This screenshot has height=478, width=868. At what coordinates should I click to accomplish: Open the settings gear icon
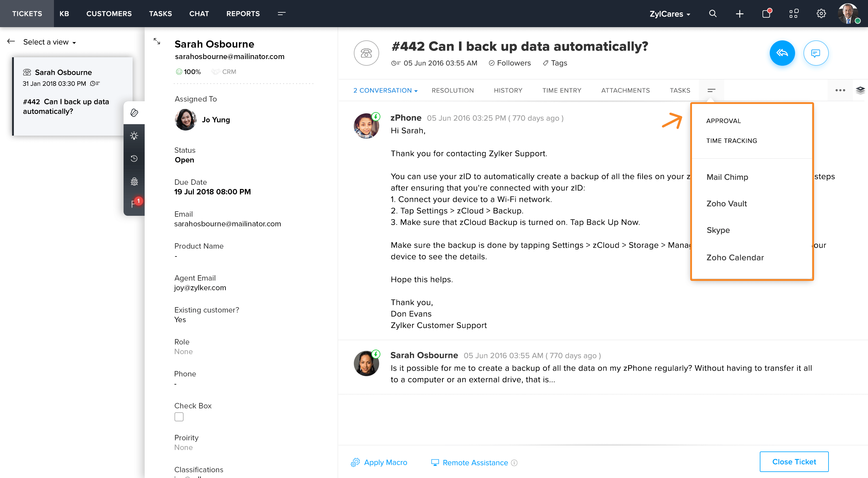[821, 14]
